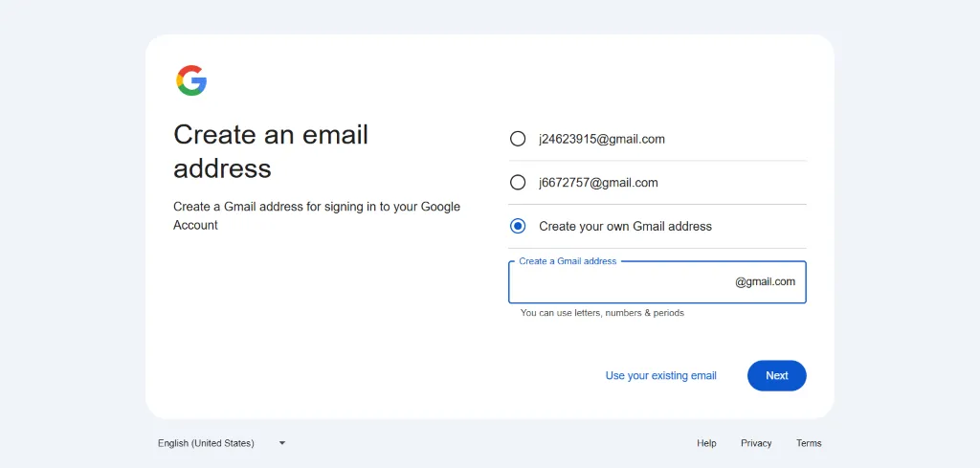Click the Google logo icon
Viewport: 980px width, 468px height.
point(191,80)
